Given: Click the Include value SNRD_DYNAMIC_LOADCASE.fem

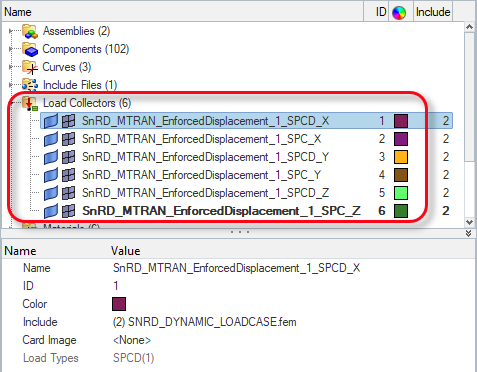Looking at the screenshot, I should click(x=204, y=322).
